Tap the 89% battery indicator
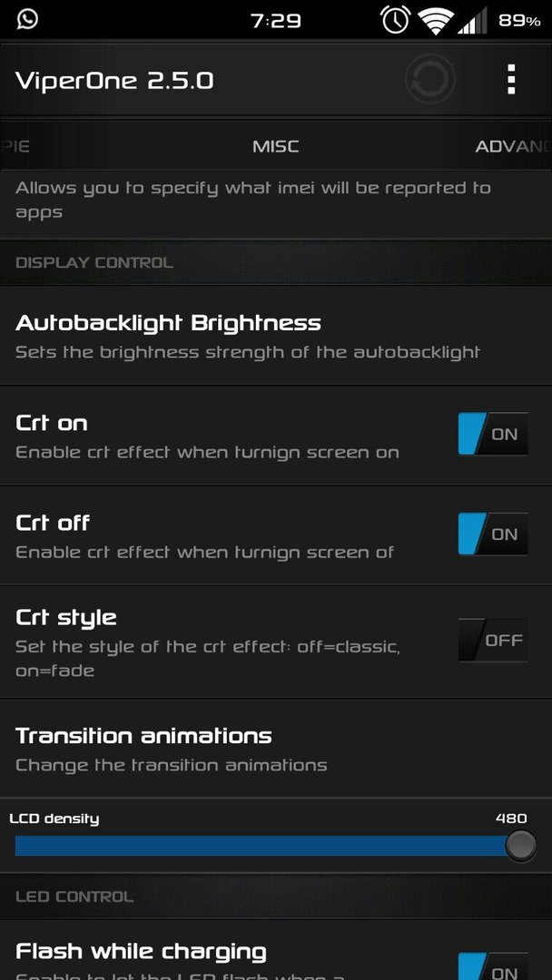Image resolution: width=552 pixels, height=980 pixels. coord(519,21)
